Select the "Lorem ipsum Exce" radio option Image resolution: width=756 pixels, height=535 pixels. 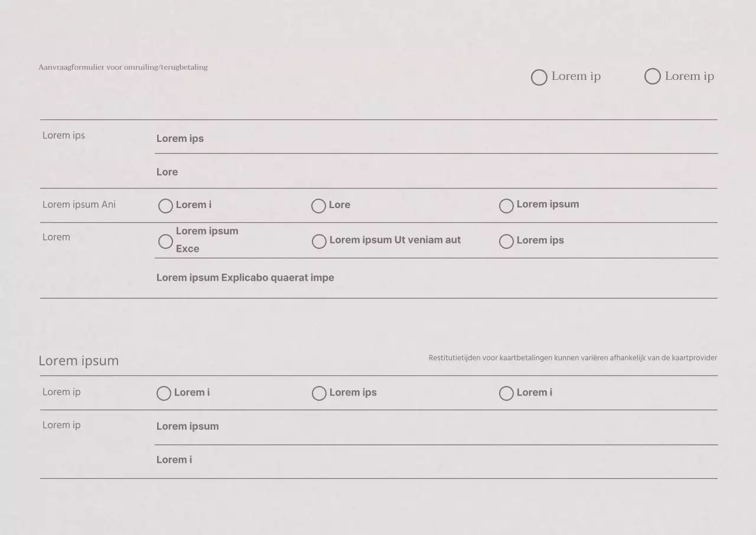coord(165,241)
